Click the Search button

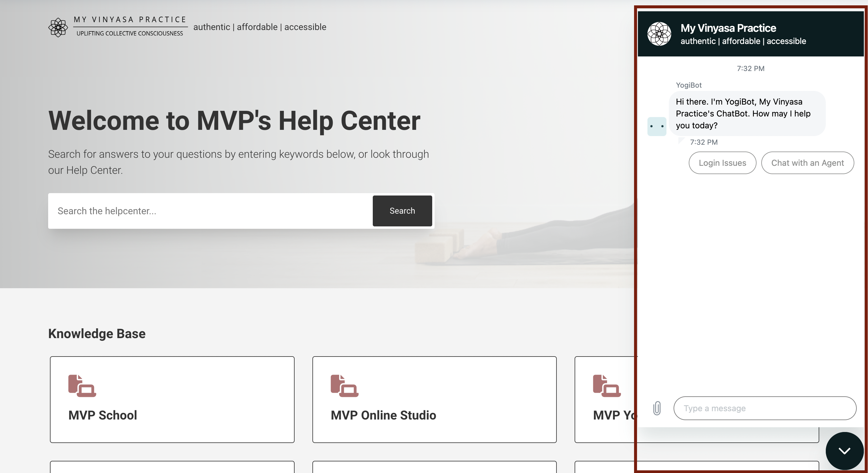click(402, 211)
